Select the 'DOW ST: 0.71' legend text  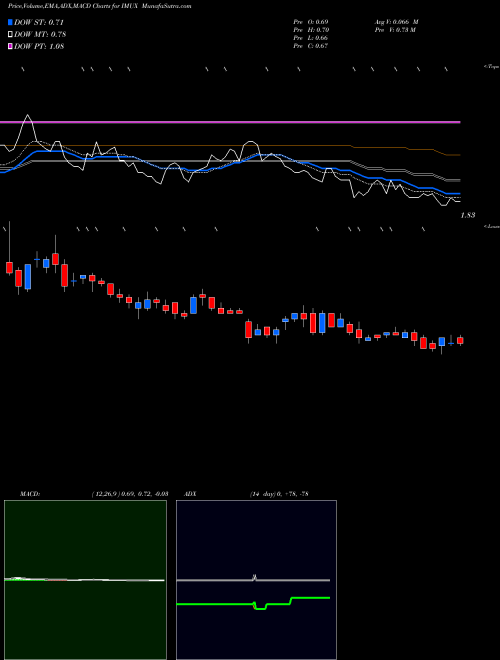(39, 22)
